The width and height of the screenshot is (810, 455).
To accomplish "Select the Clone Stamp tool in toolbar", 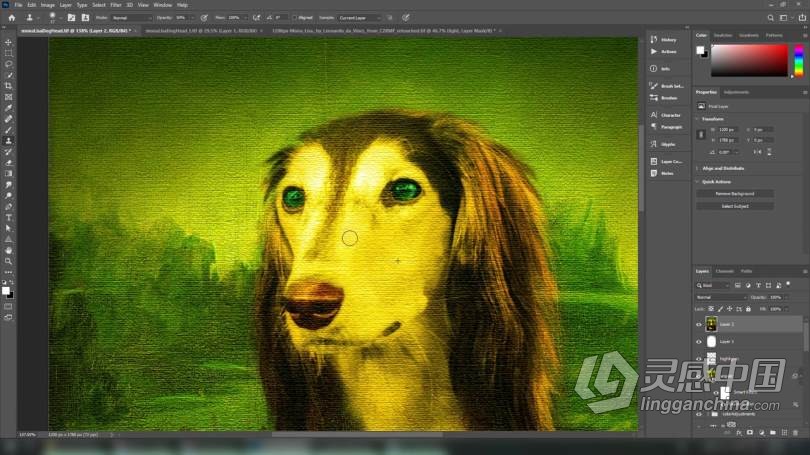I will tap(8, 140).
